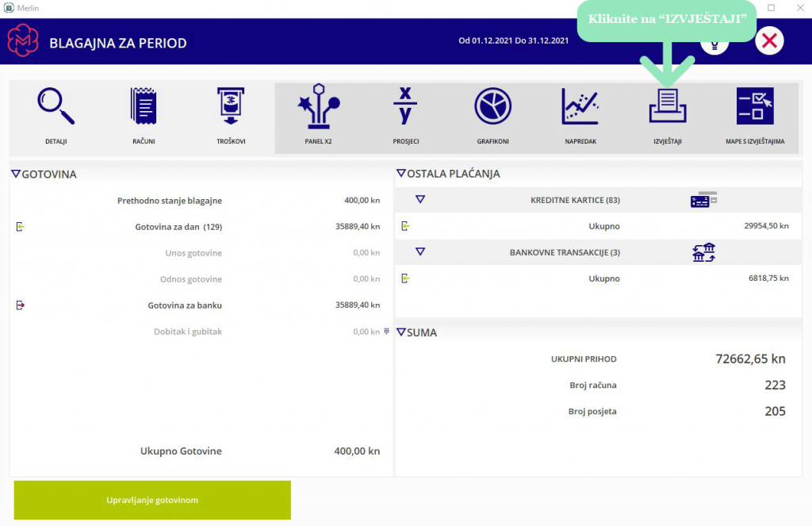Click the UKUPNI PRIHOD value 72662,65 kn

pyautogui.click(x=750, y=359)
